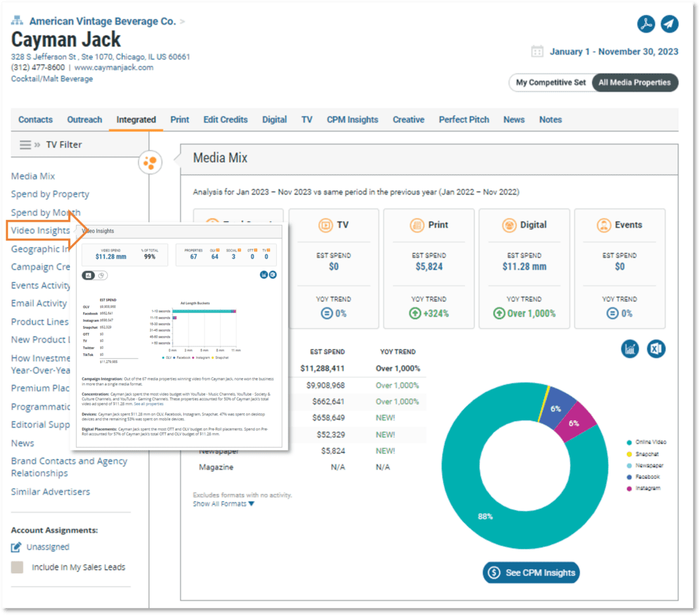Select My Competitive Set toggle
The width and height of the screenshot is (700, 615).
pos(550,83)
